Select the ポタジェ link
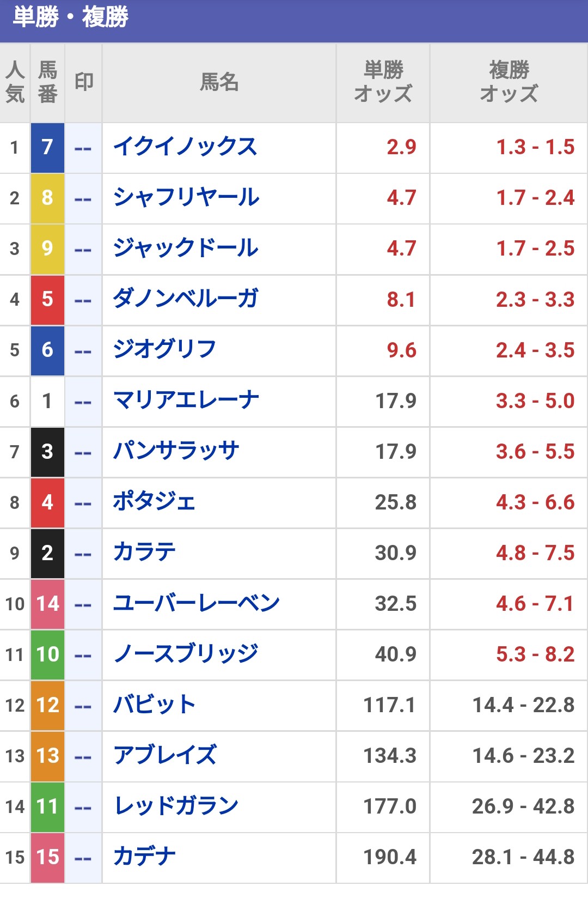This screenshot has width=588, height=904. [154, 502]
